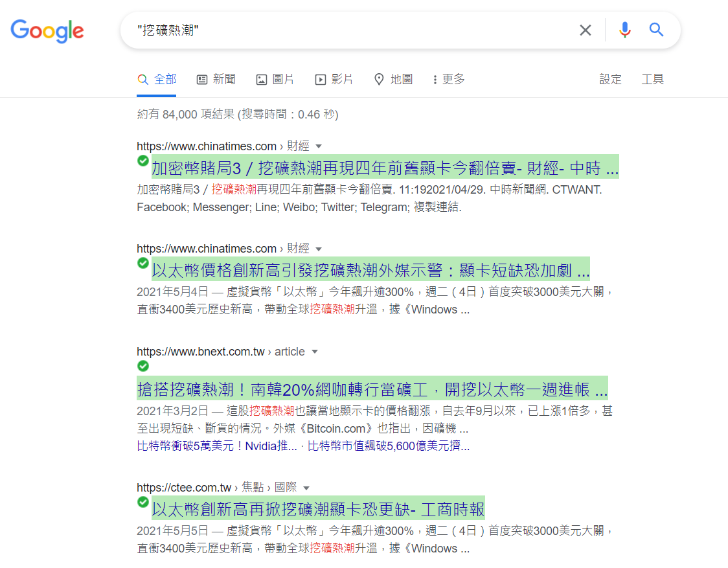Click green checkmark beside 加密幣賭局3 result
Viewport: 728px width, 568px height.
(143, 161)
